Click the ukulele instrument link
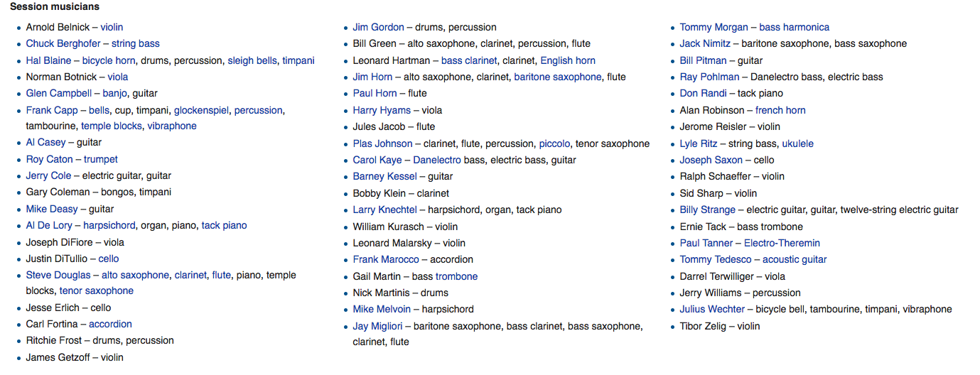The width and height of the screenshot is (980, 375). point(797,143)
